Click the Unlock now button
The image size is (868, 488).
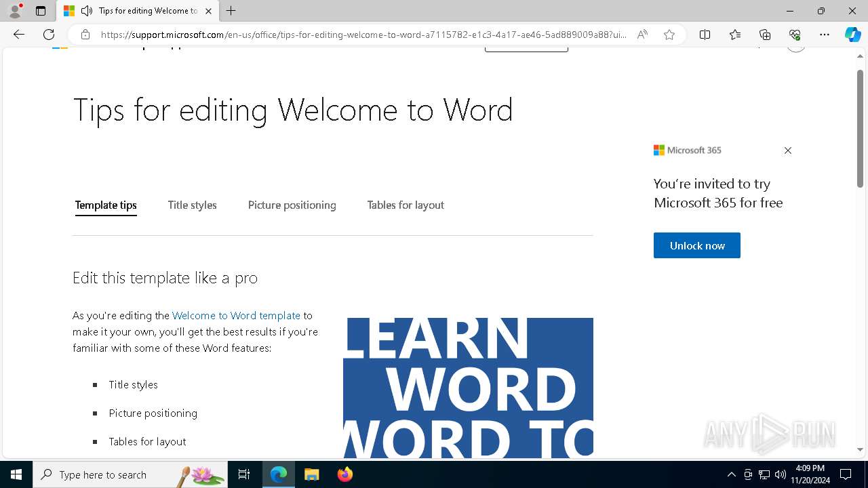pyautogui.click(x=697, y=245)
